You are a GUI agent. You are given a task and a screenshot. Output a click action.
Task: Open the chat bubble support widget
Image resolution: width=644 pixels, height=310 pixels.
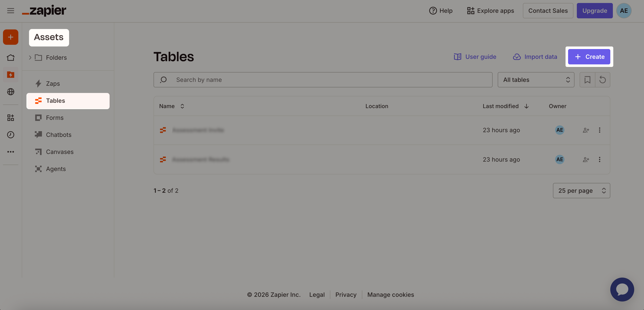(x=622, y=289)
